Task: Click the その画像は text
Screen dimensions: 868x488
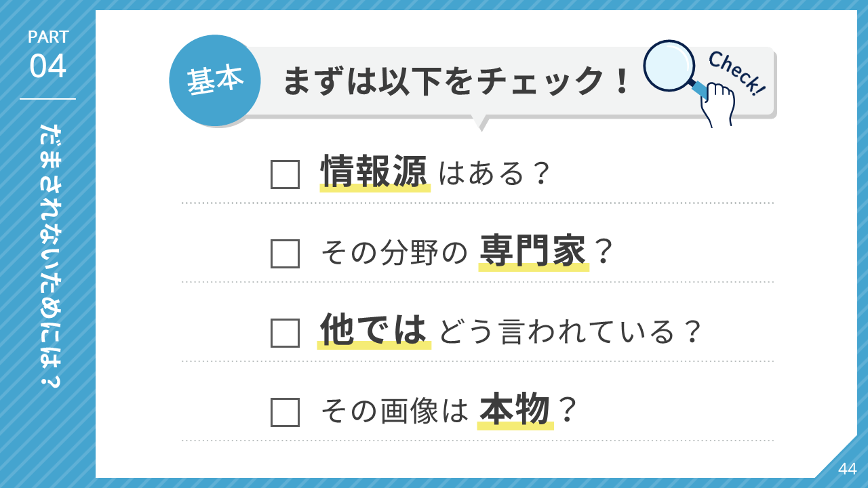Action: (395, 411)
